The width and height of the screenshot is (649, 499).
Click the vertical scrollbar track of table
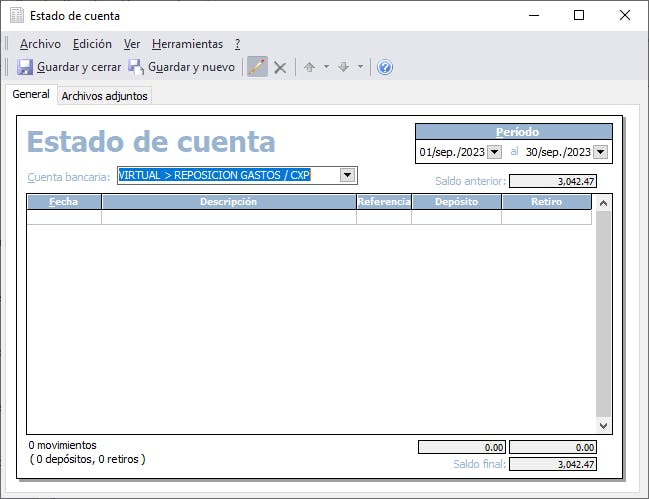coord(603,314)
